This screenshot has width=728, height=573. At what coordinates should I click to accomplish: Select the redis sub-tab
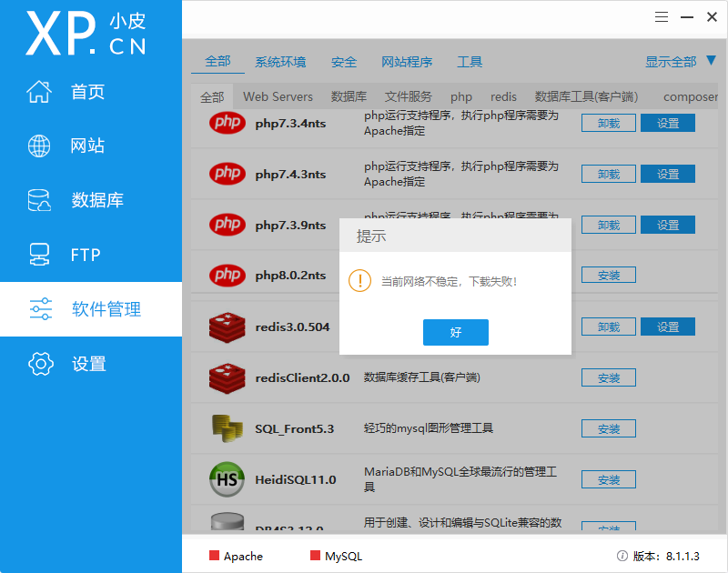click(504, 96)
